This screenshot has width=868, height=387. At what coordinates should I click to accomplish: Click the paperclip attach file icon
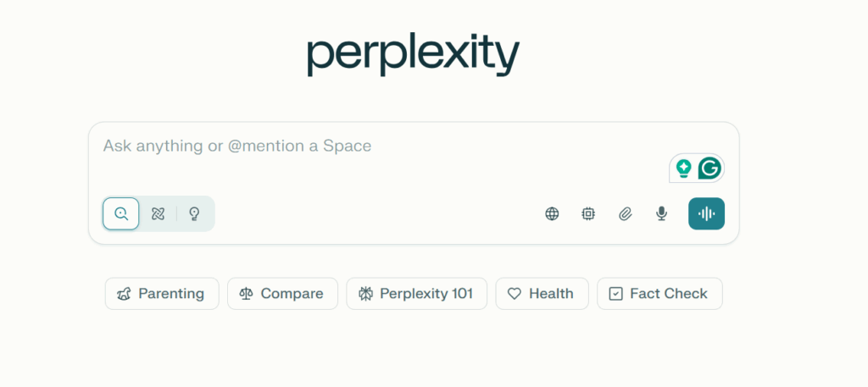tap(625, 213)
